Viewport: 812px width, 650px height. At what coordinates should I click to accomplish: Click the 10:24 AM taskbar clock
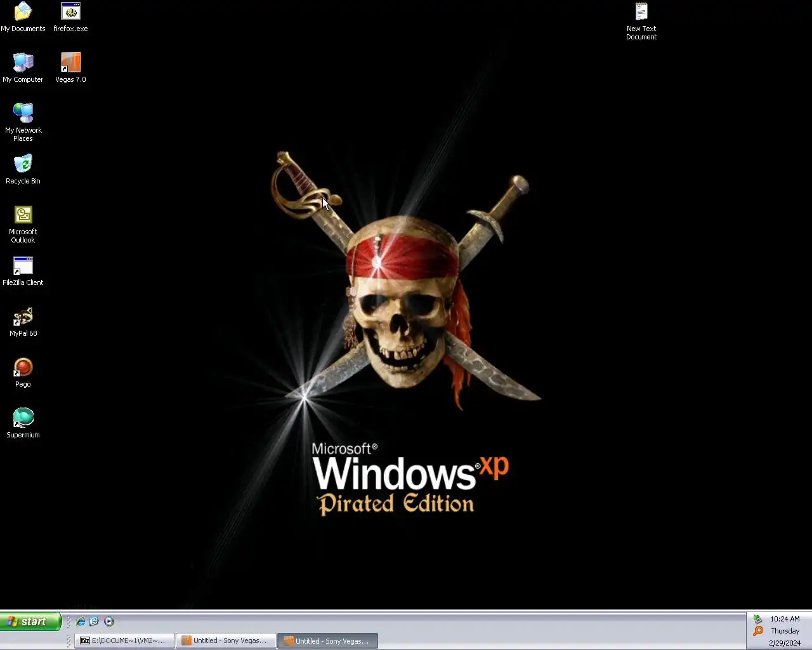pos(785,619)
